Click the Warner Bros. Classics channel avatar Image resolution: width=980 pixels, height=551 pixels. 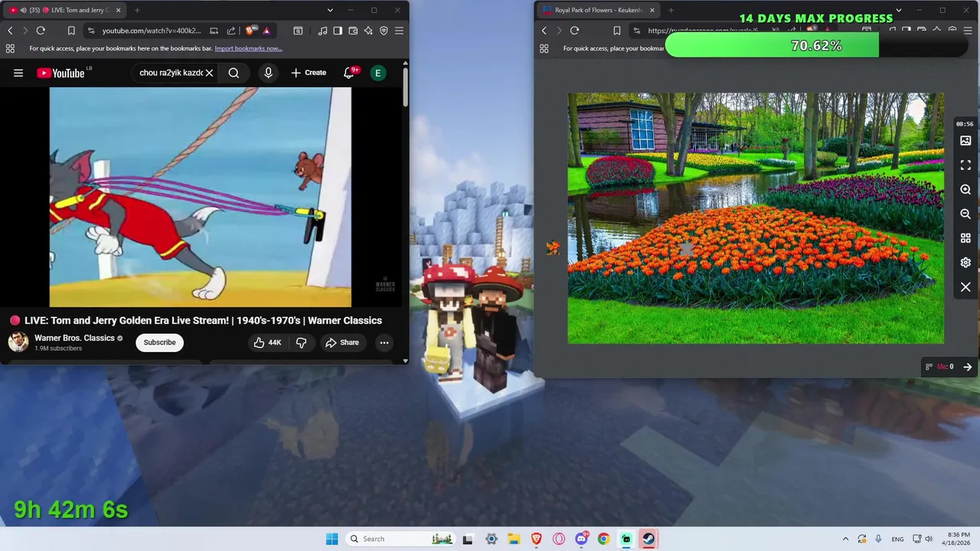tap(18, 342)
